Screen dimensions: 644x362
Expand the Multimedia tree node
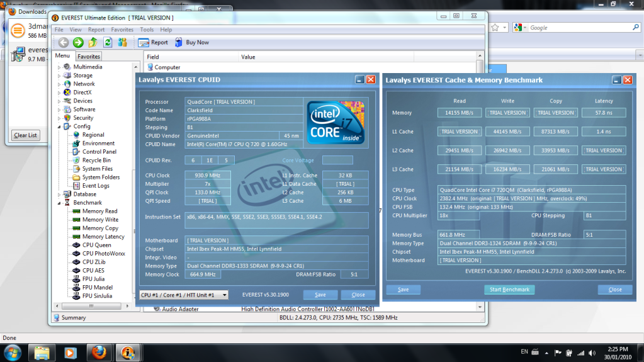(x=59, y=67)
